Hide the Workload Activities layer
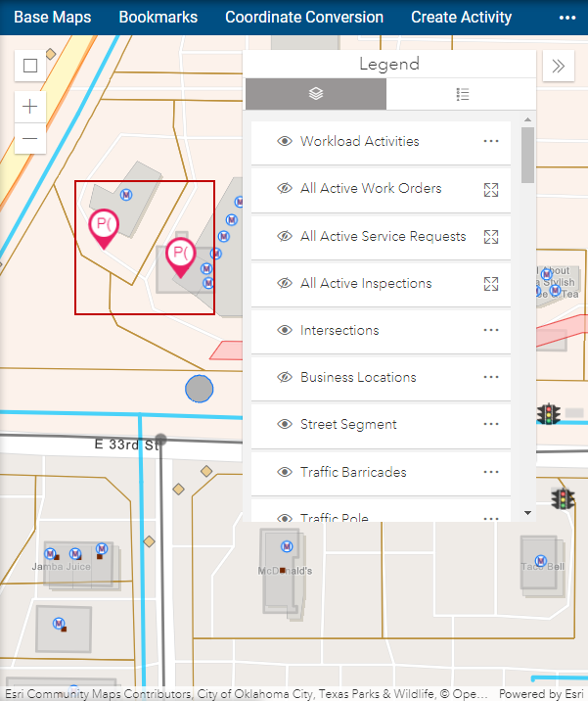Screen dimensions: 588x701 (x=285, y=142)
